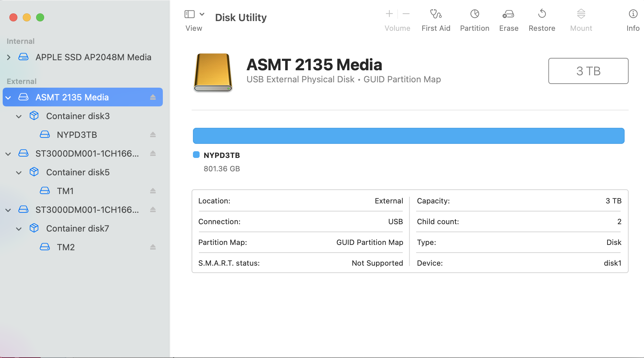
Task: Choose the Restore toolbar icon
Action: 542,14
